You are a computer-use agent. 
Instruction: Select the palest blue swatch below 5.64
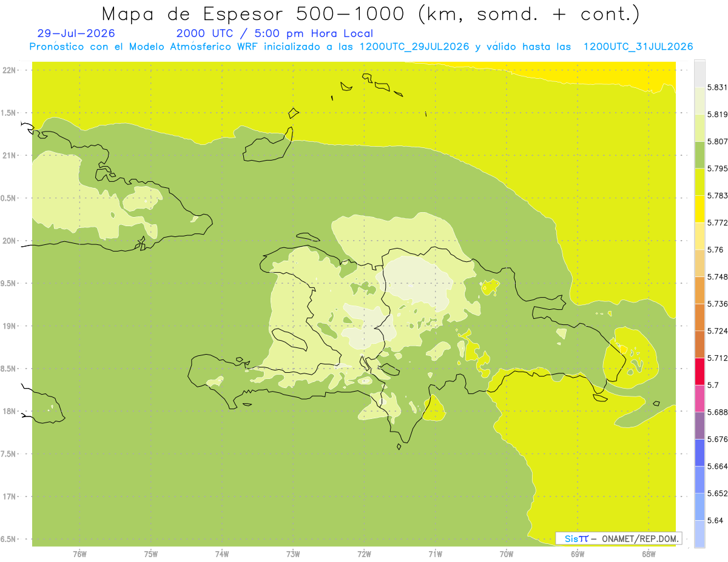click(699, 534)
